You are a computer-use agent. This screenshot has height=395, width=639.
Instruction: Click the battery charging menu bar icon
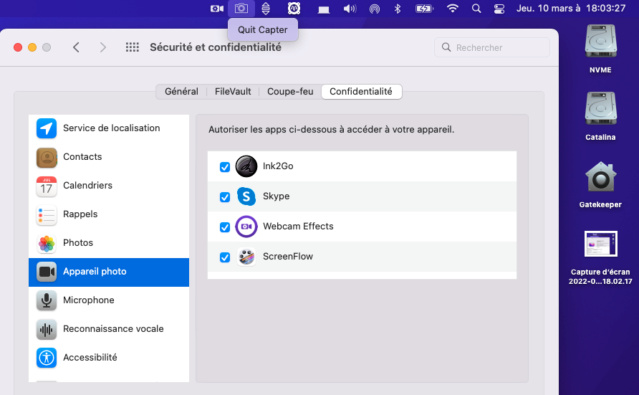424,9
